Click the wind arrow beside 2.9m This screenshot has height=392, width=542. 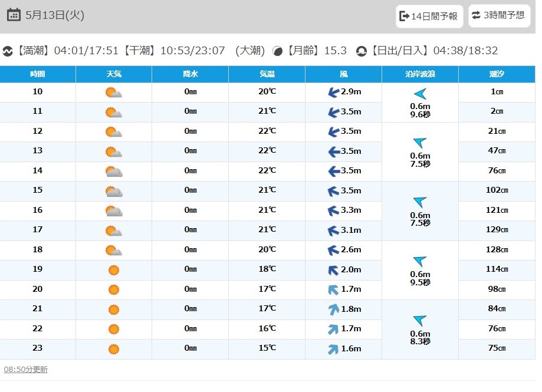tap(334, 93)
